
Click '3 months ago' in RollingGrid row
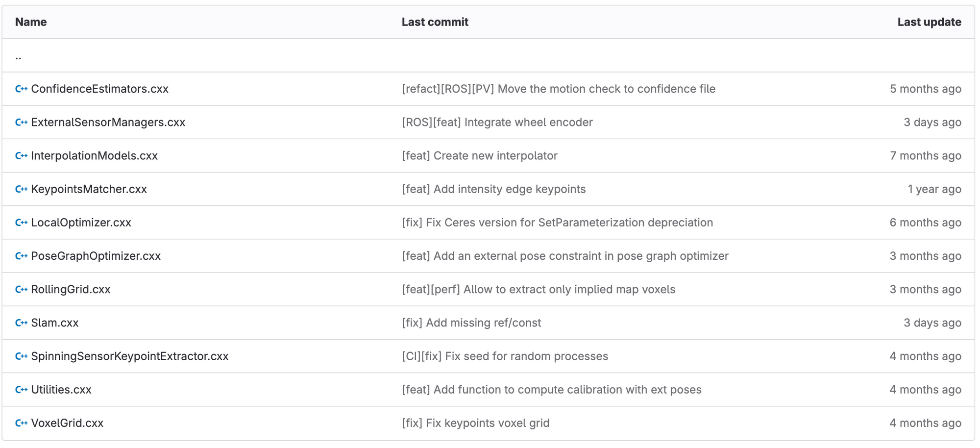tap(926, 289)
